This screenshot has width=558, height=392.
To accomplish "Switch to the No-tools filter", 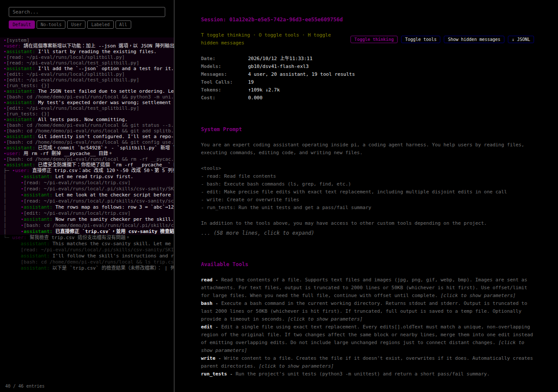I will [x=51, y=24].
